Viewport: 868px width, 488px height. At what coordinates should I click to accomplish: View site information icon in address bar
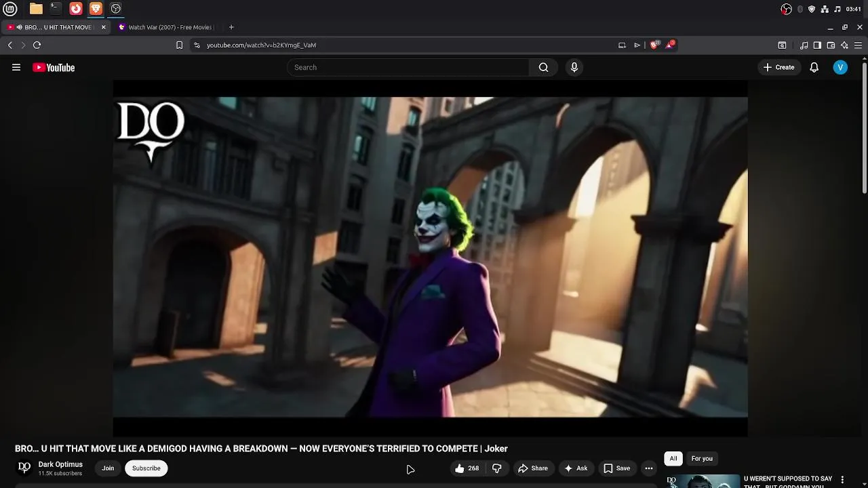tap(197, 45)
